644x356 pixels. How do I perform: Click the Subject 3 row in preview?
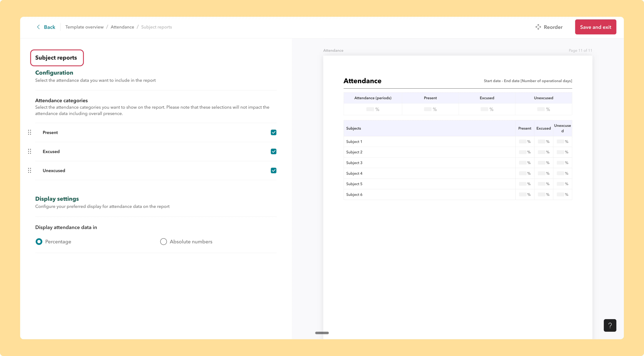point(458,163)
